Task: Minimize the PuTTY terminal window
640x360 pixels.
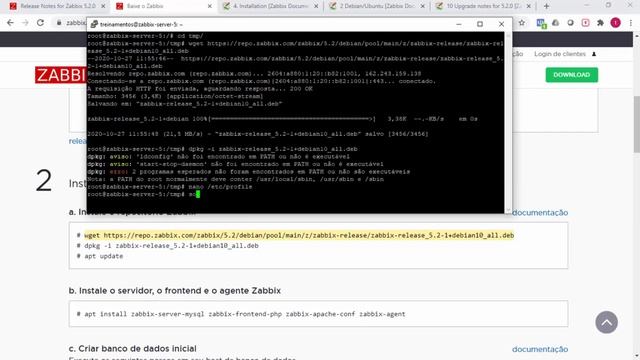Action: coord(459,24)
